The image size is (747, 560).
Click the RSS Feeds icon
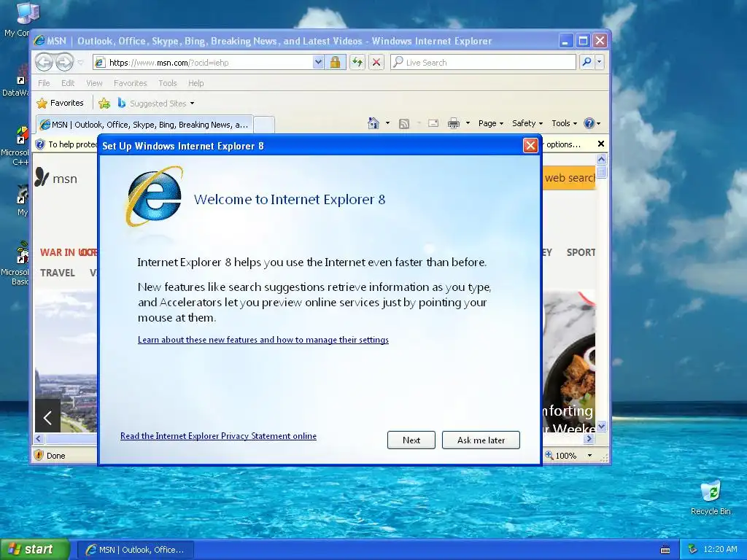[x=404, y=124]
